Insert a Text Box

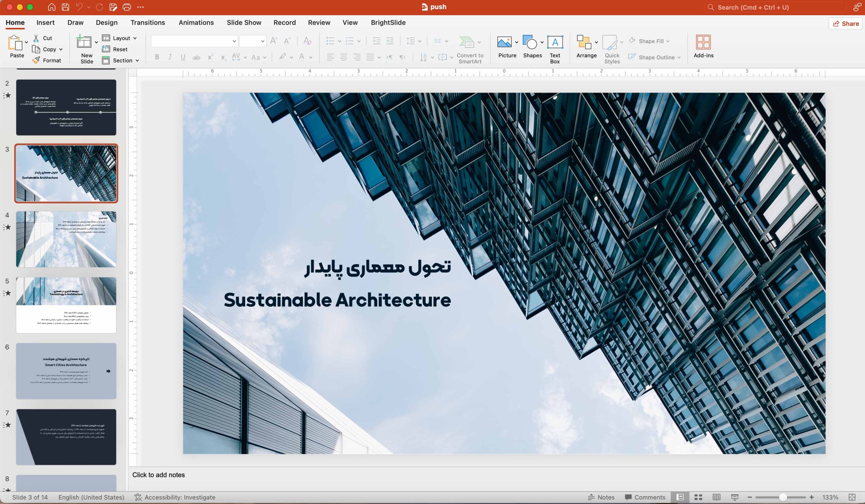(555, 49)
